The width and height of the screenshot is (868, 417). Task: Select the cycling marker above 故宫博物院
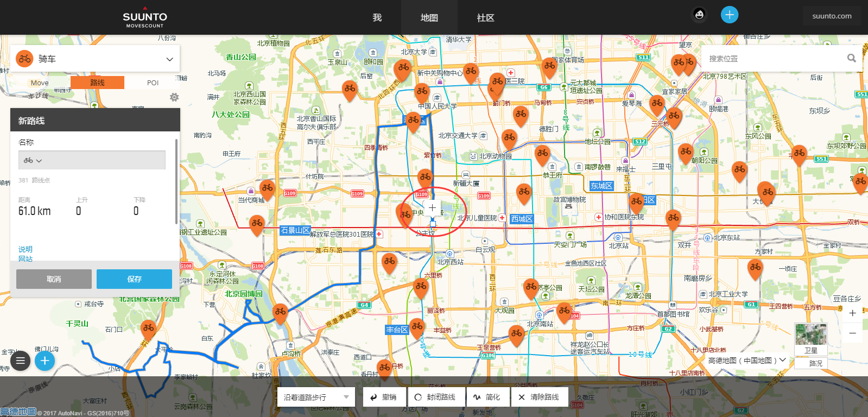tap(524, 193)
